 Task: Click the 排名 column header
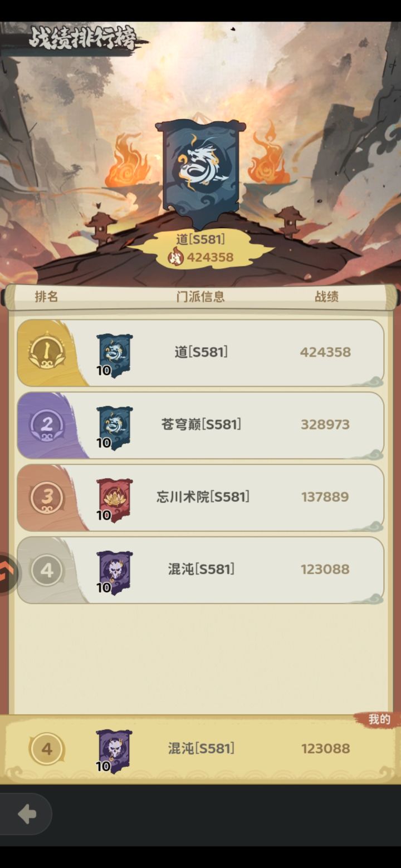46,297
